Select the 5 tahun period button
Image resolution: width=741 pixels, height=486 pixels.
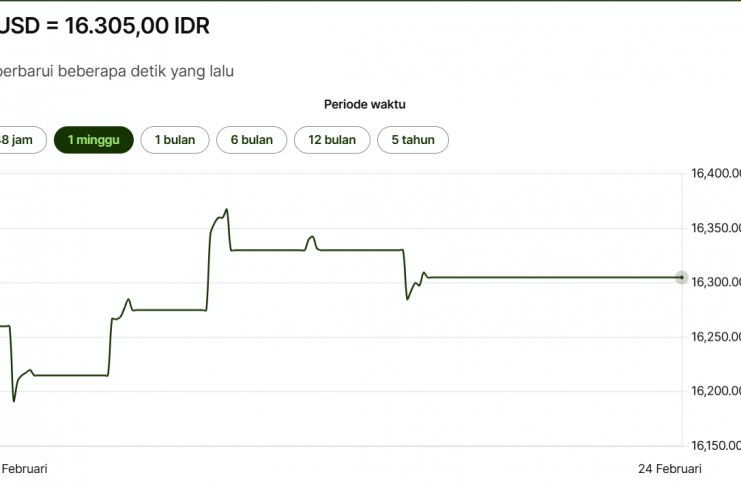413,140
